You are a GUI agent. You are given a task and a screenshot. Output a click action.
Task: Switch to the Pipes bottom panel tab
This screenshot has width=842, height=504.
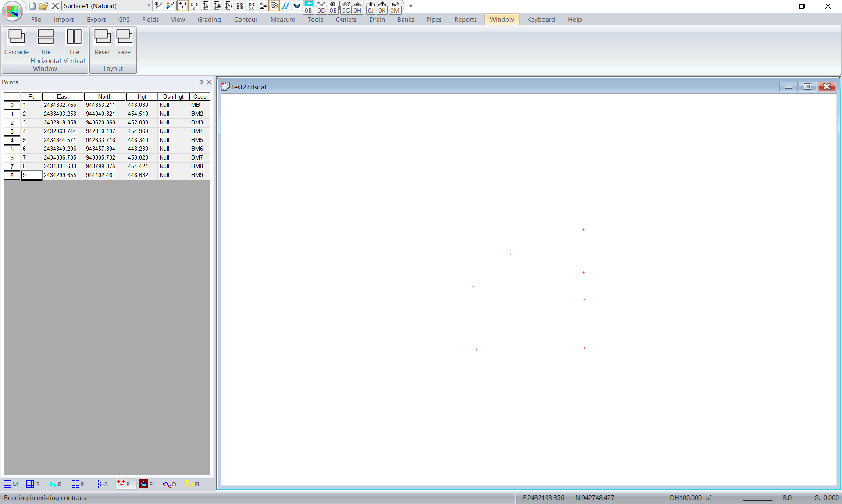pyautogui.click(x=149, y=484)
